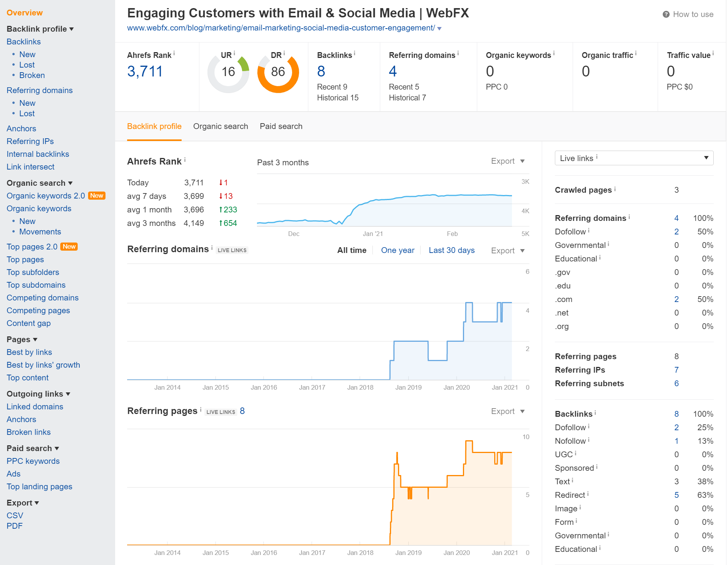Image resolution: width=728 pixels, height=565 pixels.
Task: Click info icon next to Referring pages chart title
Action: tap(201, 410)
